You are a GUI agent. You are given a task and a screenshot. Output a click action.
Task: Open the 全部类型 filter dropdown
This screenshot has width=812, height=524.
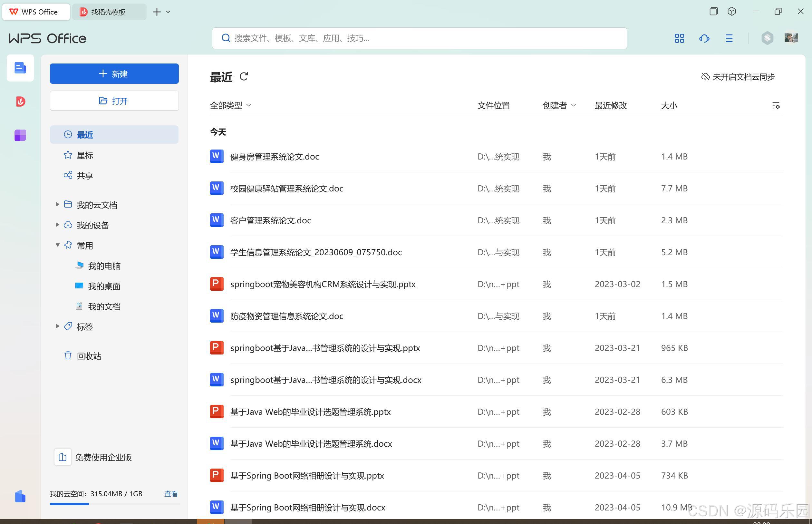[x=231, y=105]
